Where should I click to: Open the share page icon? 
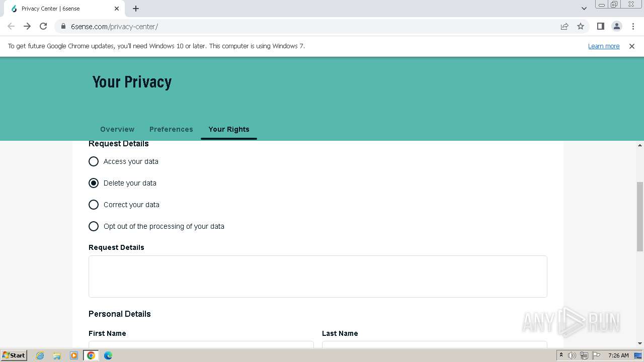tap(565, 26)
